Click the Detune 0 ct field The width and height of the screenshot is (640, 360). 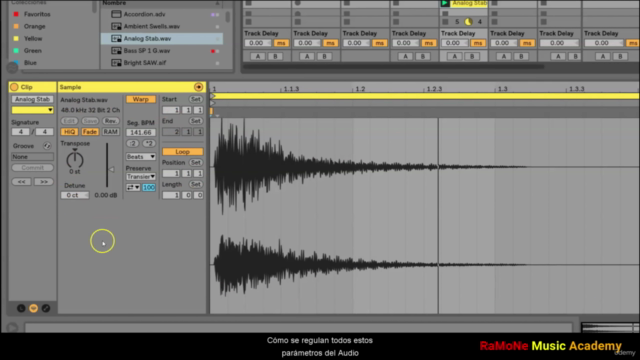tap(75, 195)
